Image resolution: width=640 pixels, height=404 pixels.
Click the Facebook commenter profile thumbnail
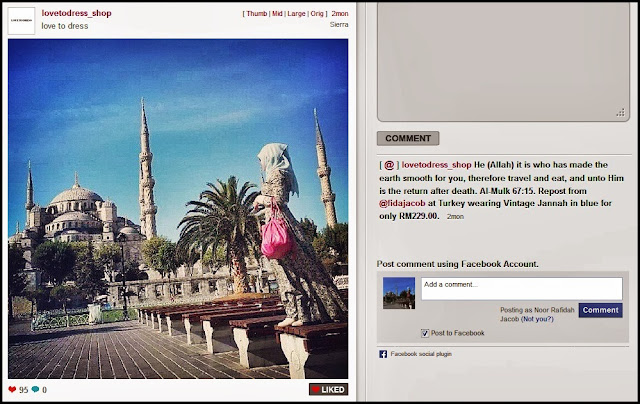point(399,293)
